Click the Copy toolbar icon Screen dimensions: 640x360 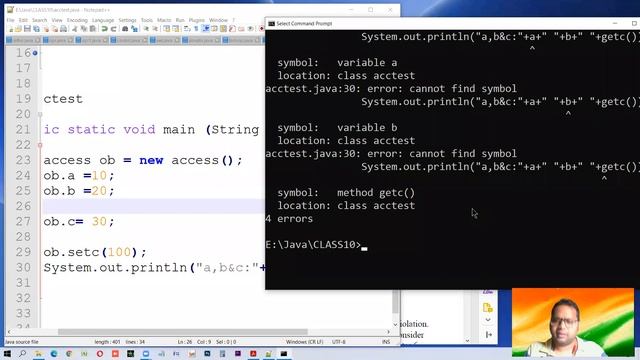point(84,29)
